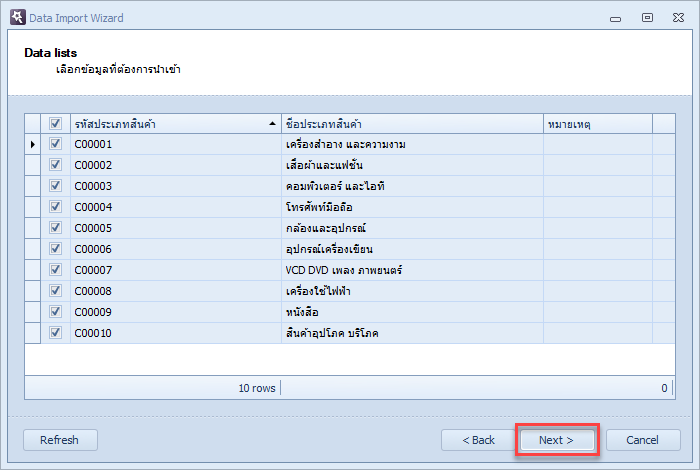Click the cell สินค้าอุปโภค บริโภค

click(x=412, y=333)
